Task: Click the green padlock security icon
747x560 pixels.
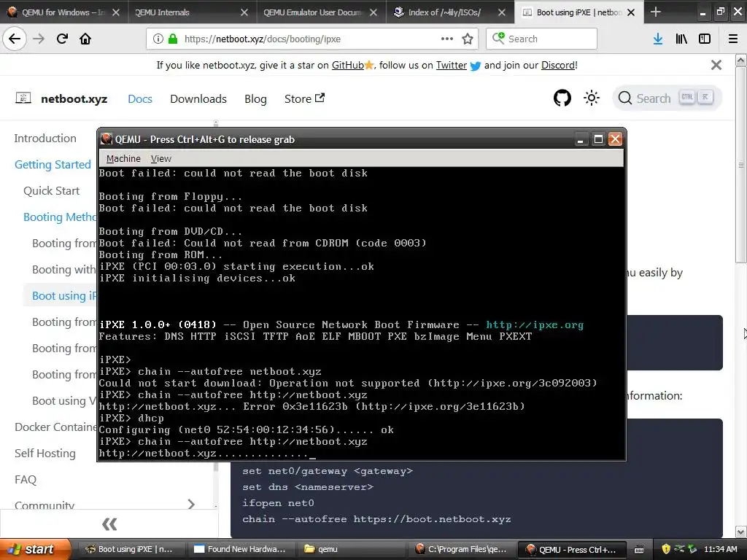Action: coord(173,39)
